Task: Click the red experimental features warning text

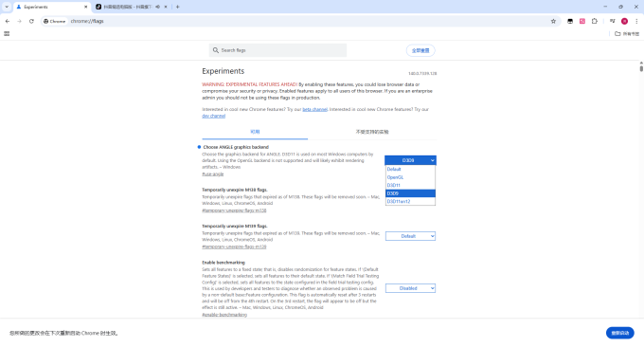Action: pyautogui.click(x=249, y=84)
